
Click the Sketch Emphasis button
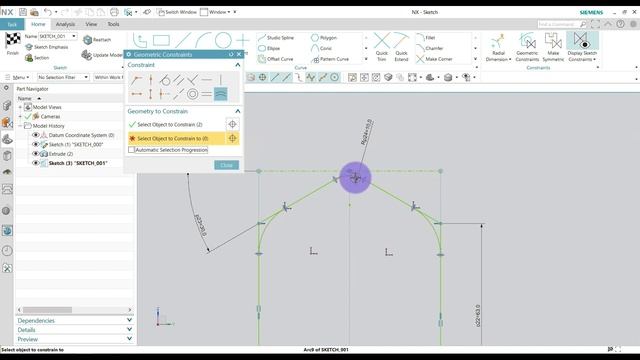tap(47, 47)
